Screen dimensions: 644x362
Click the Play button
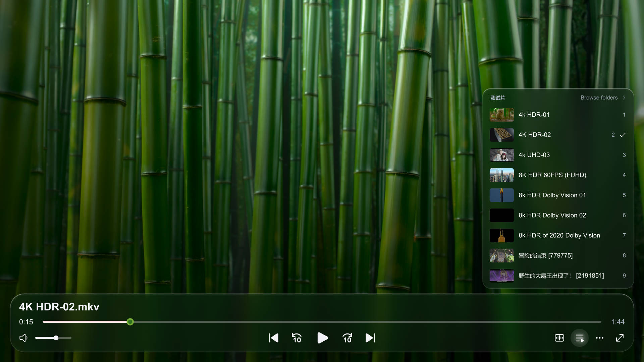(x=322, y=338)
